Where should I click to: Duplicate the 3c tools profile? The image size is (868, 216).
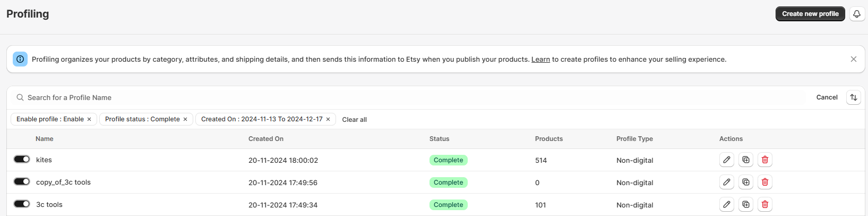pos(746,204)
